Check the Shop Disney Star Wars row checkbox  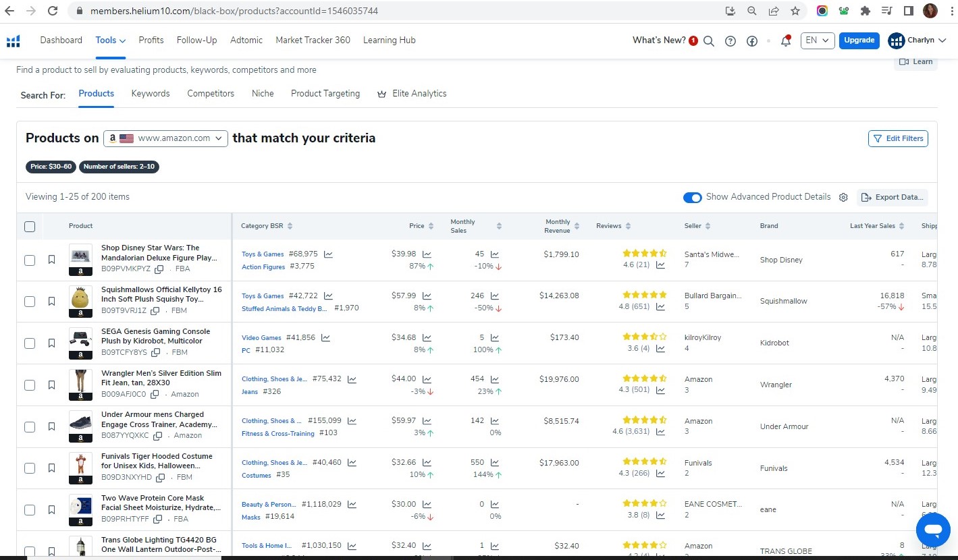[x=30, y=260]
